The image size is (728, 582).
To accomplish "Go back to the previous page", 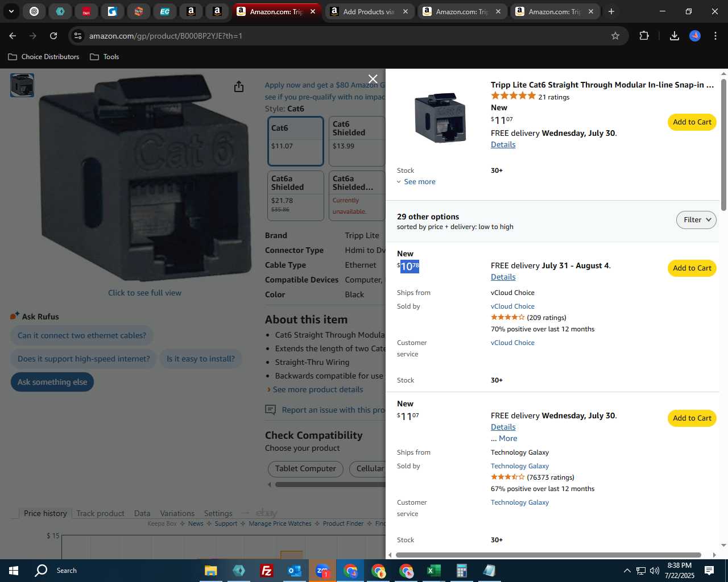I will 13,36.
